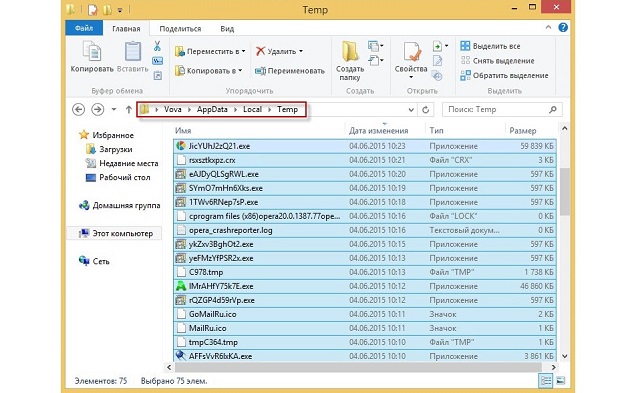Click Vova in the address path
Screen dimensions: 640x393
173,109
